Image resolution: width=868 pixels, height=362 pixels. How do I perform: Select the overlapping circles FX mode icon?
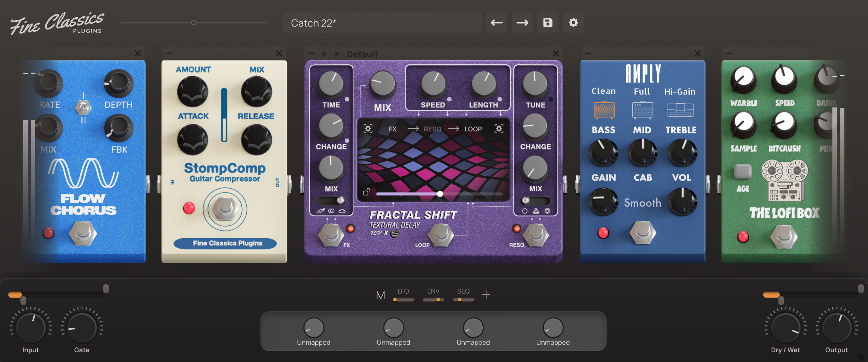[x=331, y=211]
